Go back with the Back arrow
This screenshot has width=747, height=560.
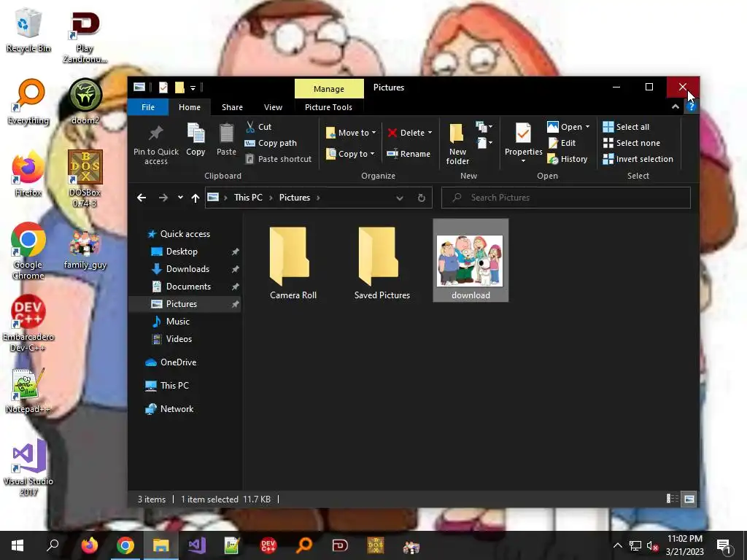coord(142,198)
